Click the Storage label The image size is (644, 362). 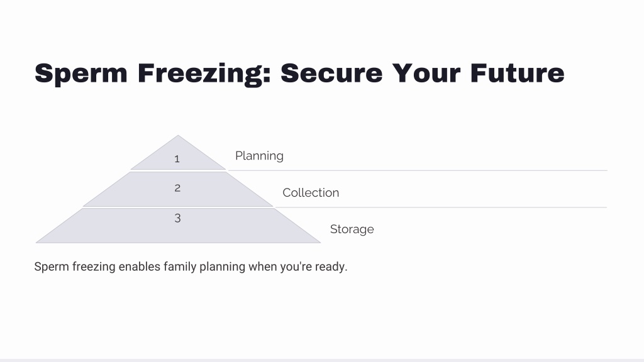(352, 229)
